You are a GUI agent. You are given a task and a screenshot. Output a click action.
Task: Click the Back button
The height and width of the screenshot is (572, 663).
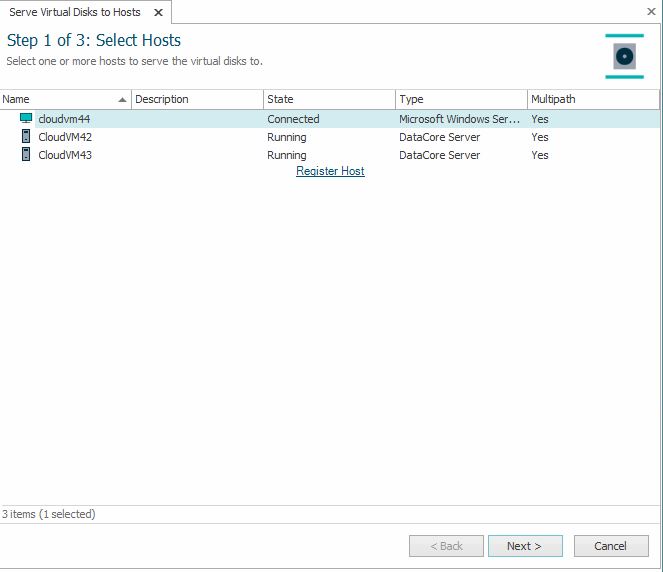[446, 546]
